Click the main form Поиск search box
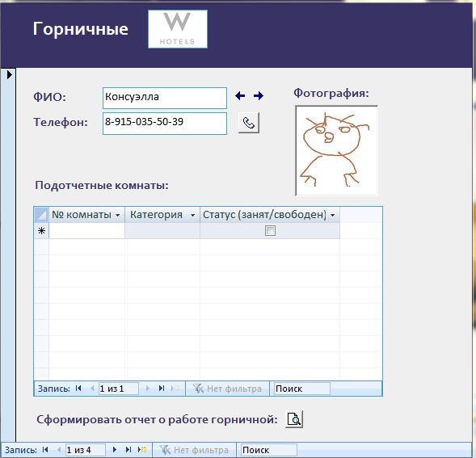Viewport: 476px width, 458px height. [269, 450]
